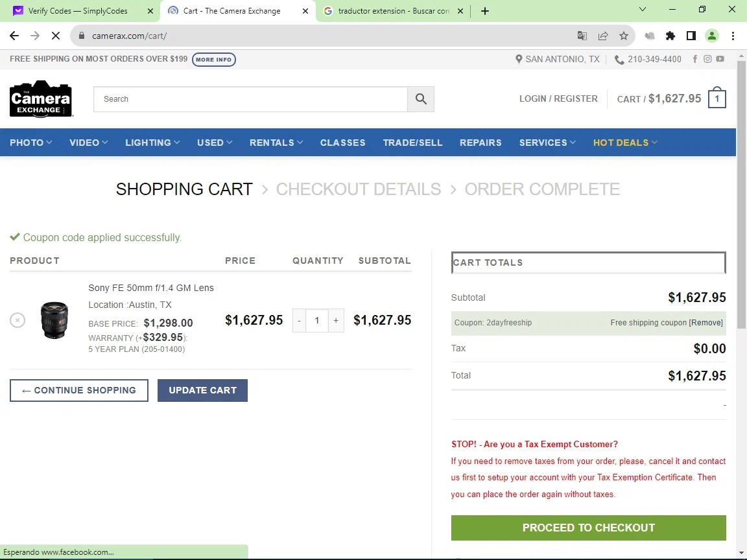Click CONTINUE SHOPPING button

tap(79, 390)
